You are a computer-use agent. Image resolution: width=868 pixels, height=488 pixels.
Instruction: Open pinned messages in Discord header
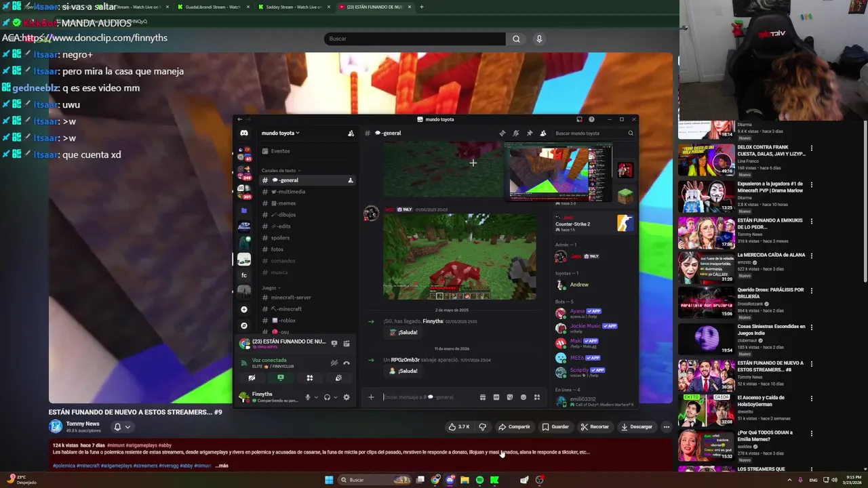click(530, 134)
